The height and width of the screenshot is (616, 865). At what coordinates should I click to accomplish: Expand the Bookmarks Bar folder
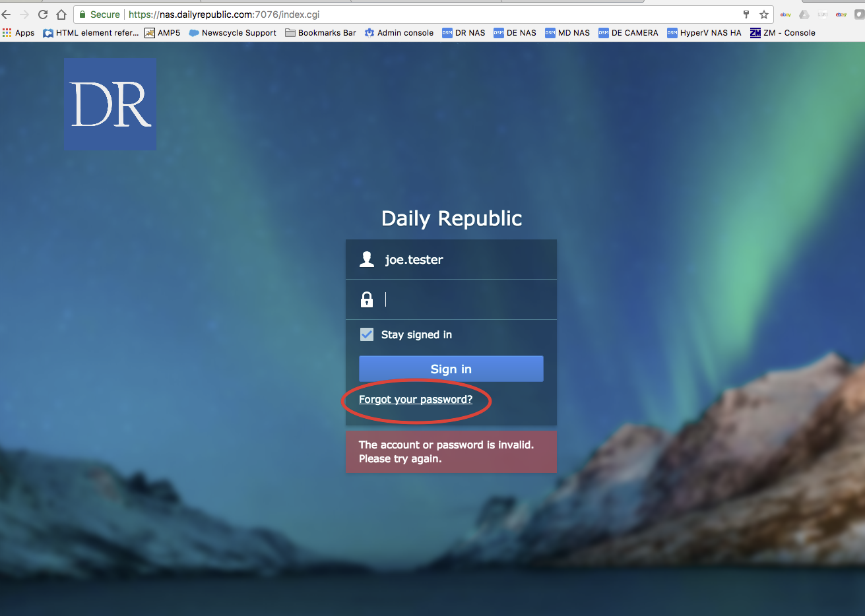(x=321, y=33)
